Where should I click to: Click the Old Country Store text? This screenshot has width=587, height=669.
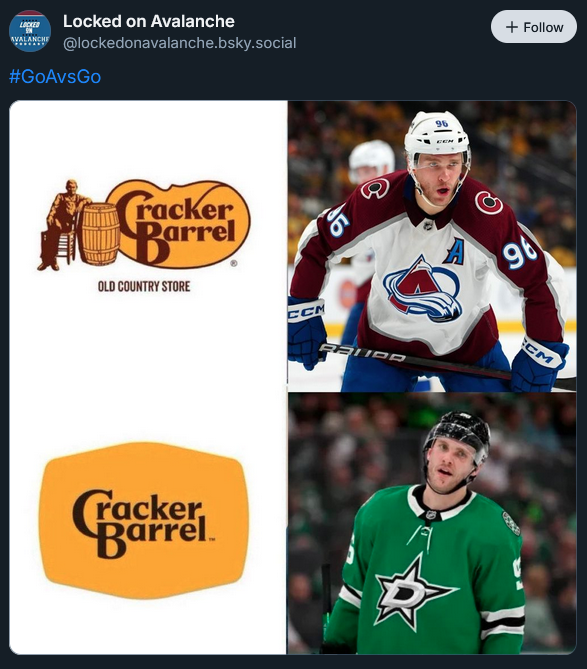(x=144, y=286)
